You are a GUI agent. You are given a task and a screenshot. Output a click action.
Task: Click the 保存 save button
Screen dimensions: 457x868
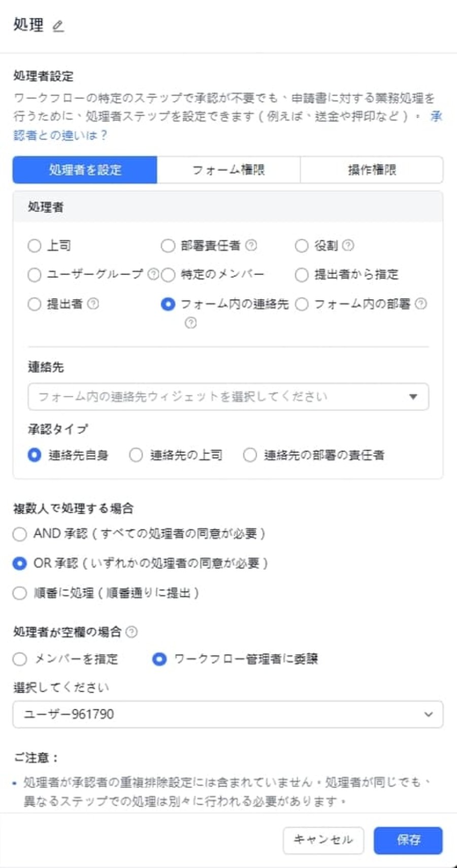(x=407, y=840)
